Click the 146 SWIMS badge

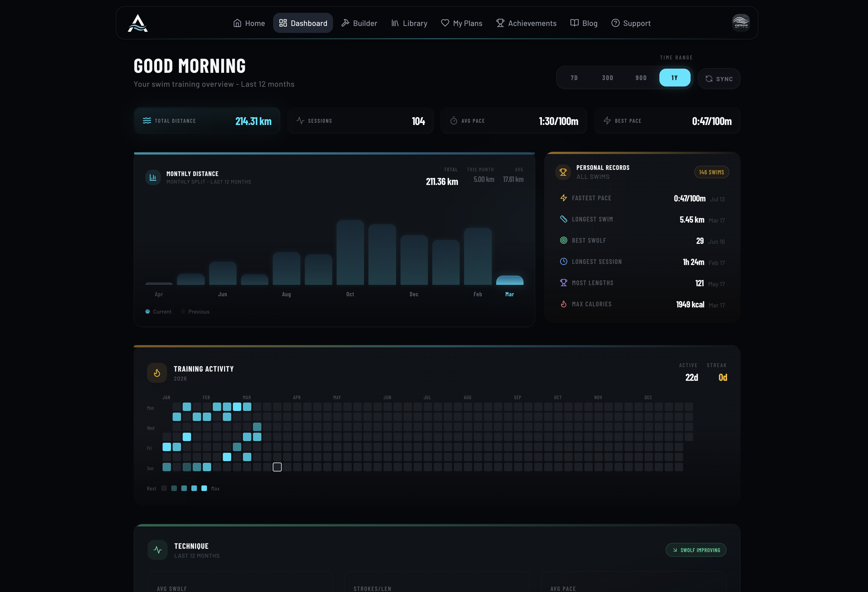pos(712,172)
